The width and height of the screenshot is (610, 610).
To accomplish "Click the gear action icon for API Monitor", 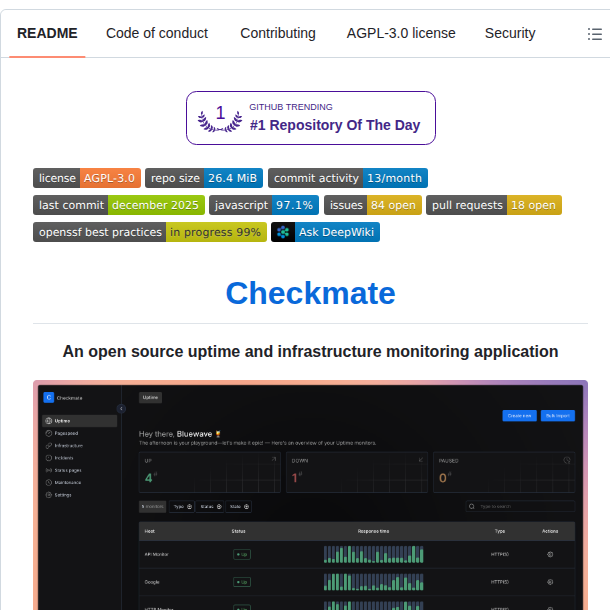I will click(x=549, y=554).
